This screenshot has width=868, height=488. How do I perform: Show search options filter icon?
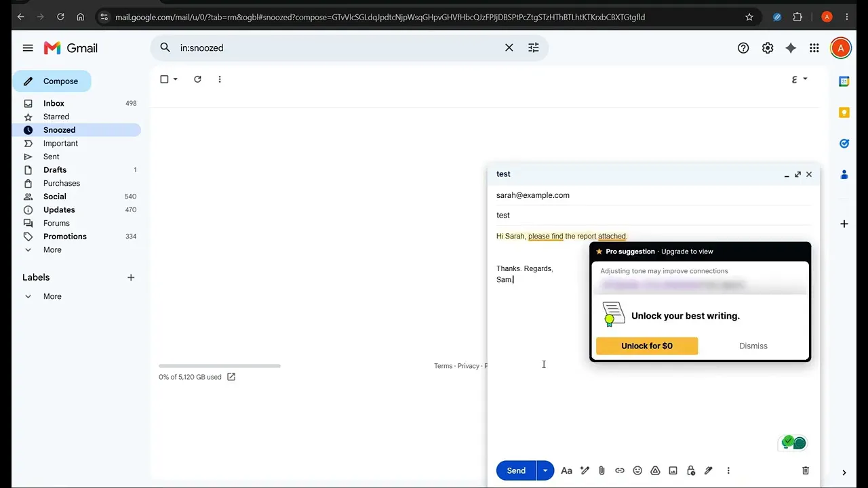[534, 47]
